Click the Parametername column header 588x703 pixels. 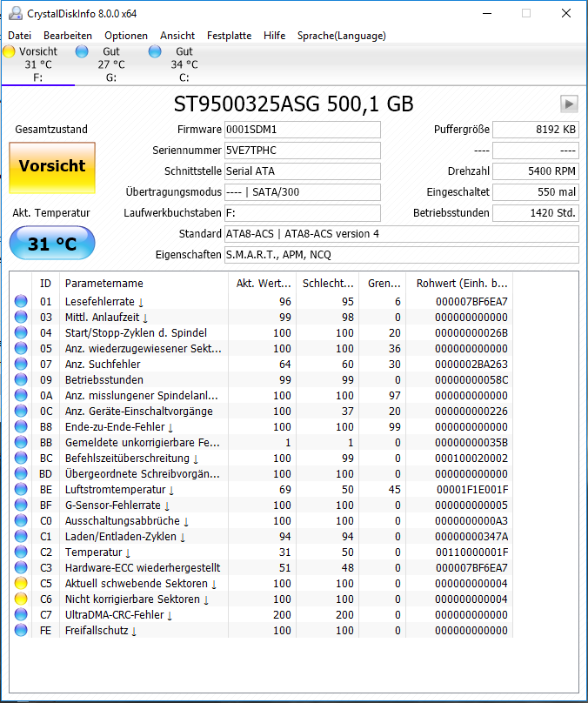point(144,284)
